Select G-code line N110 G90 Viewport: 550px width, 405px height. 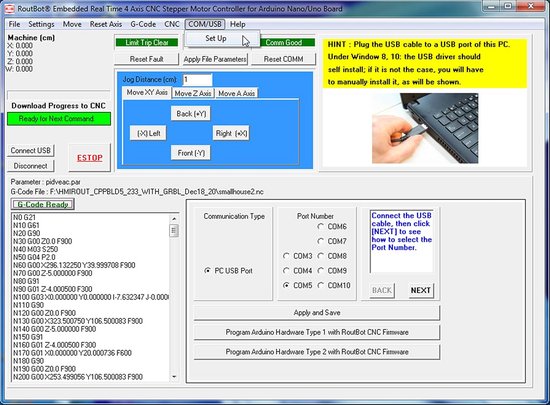tap(28, 305)
